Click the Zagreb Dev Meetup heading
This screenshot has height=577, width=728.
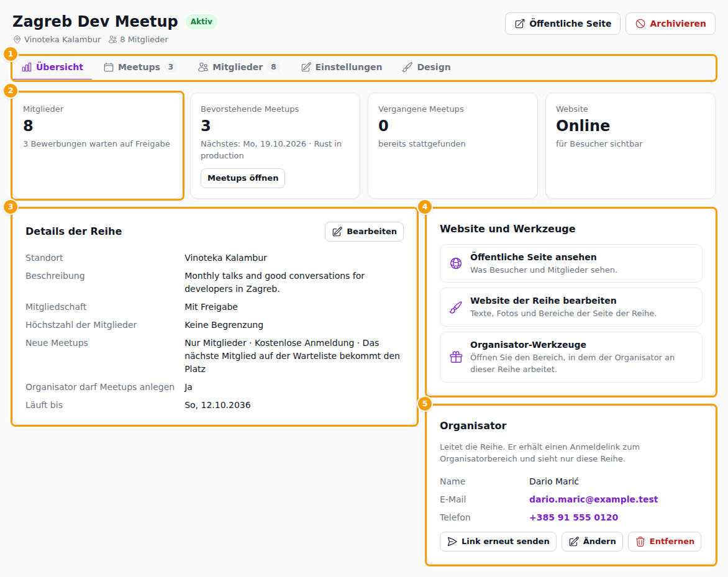click(95, 21)
